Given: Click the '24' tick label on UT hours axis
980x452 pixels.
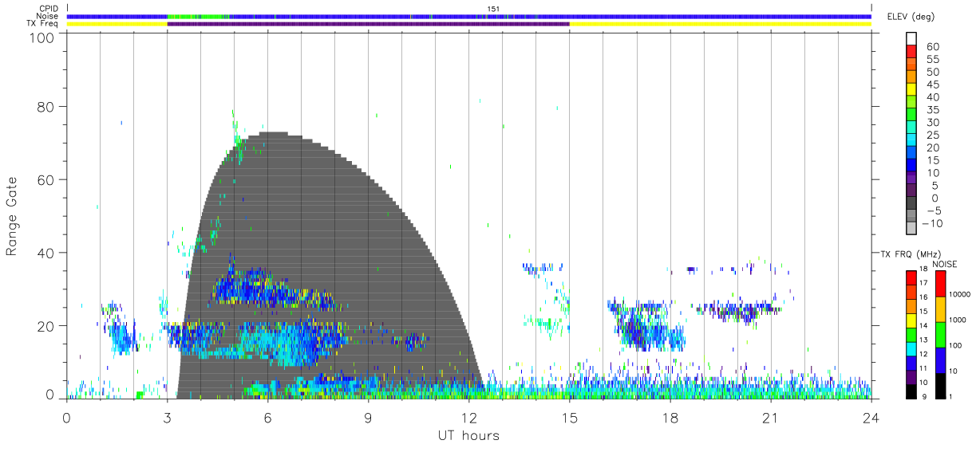Looking at the screenshot, I should 871,418.
